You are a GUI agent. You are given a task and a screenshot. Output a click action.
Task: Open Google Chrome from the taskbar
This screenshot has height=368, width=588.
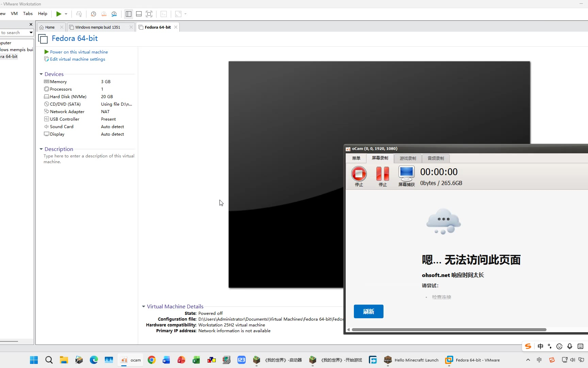pyautogui.click(x=151, y=360)
